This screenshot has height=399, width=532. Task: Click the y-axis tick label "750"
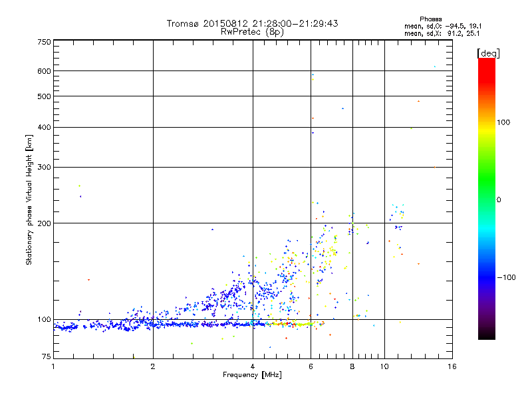[x=44, y=42]
